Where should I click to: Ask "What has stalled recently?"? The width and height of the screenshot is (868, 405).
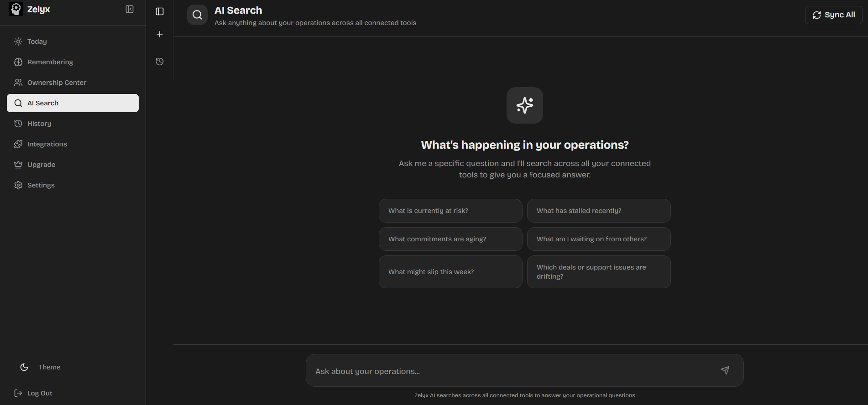(599, 211)
